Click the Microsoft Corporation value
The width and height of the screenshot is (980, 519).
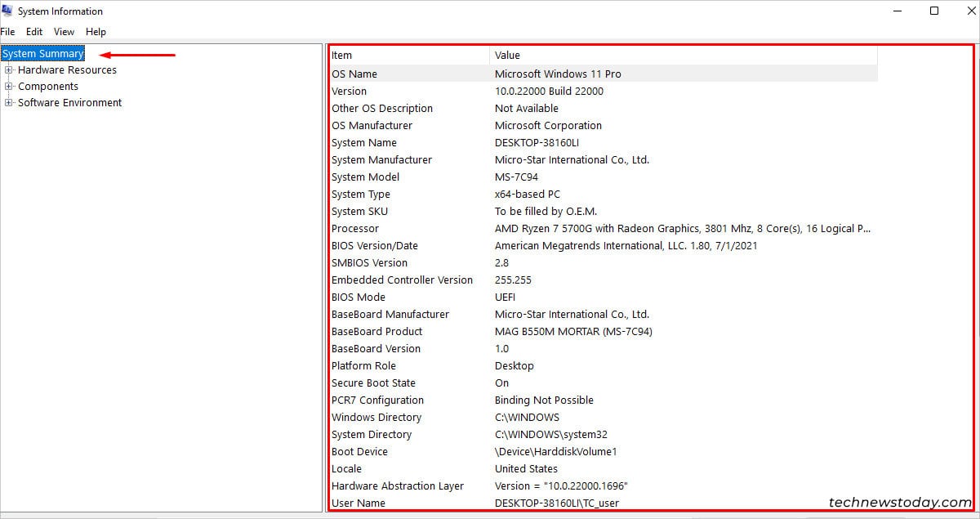548,125
